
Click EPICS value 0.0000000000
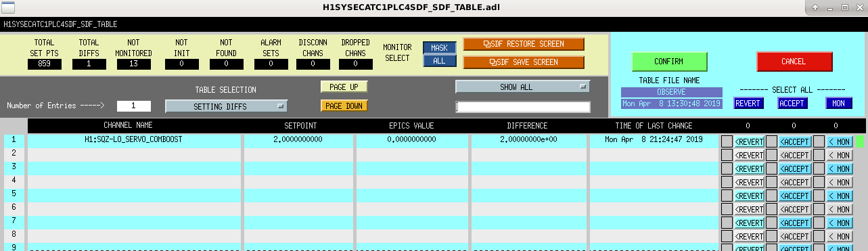tap(411, 139)
